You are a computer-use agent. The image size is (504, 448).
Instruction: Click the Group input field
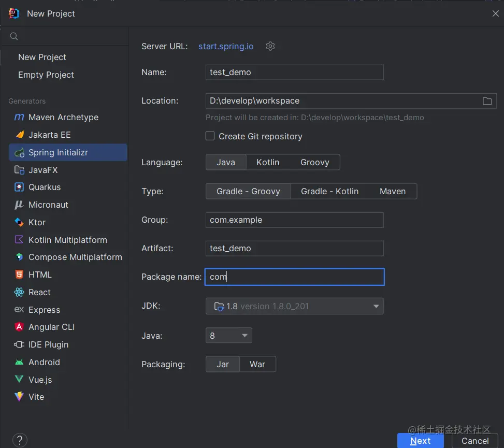[x=294, y=220]
